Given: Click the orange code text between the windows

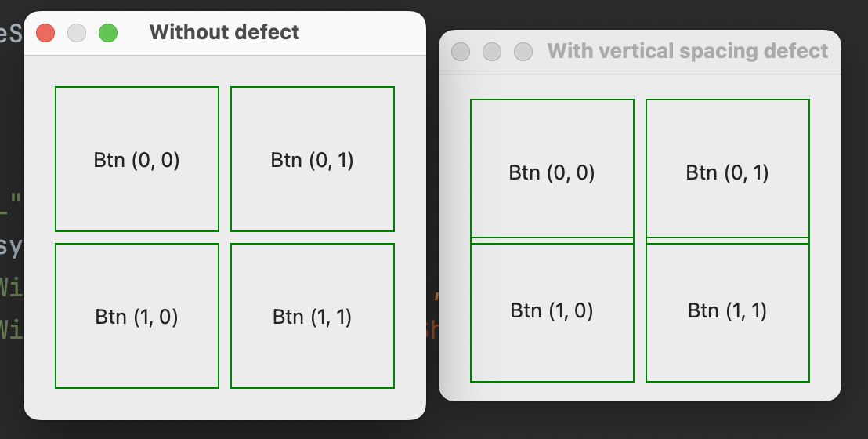Looking at the screenshot, I should tap(432, 328).
